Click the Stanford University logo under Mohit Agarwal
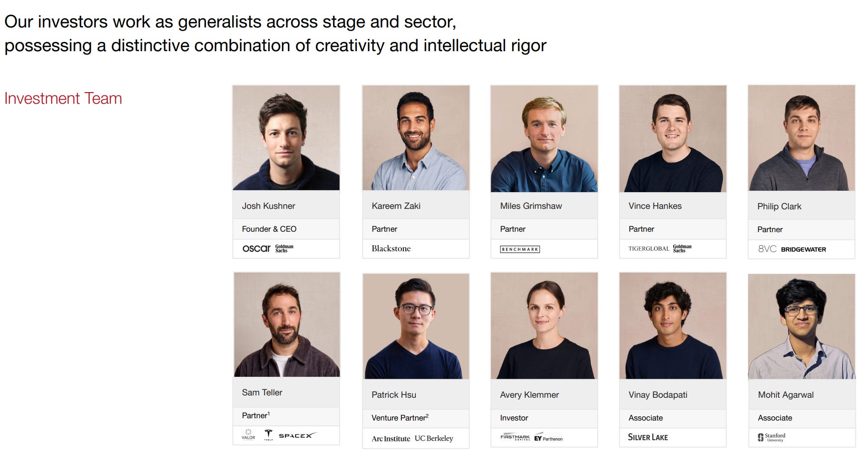This screenshot has width=868, height=454. click(x=772, y=437)
